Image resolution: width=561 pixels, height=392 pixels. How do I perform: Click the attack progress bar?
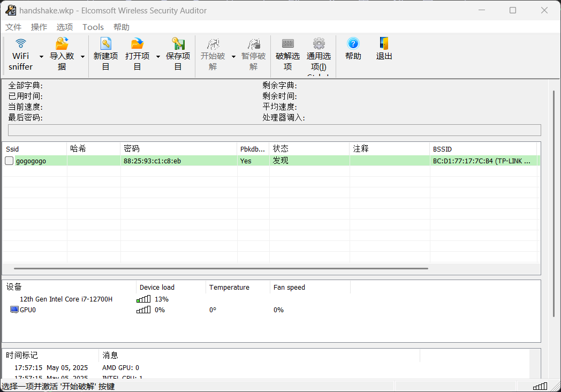pos(275,130)
